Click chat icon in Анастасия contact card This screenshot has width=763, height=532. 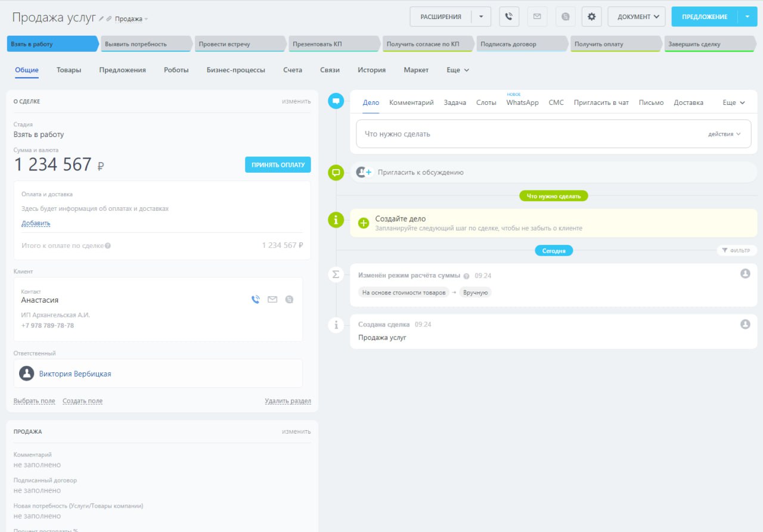pos(289,300)
